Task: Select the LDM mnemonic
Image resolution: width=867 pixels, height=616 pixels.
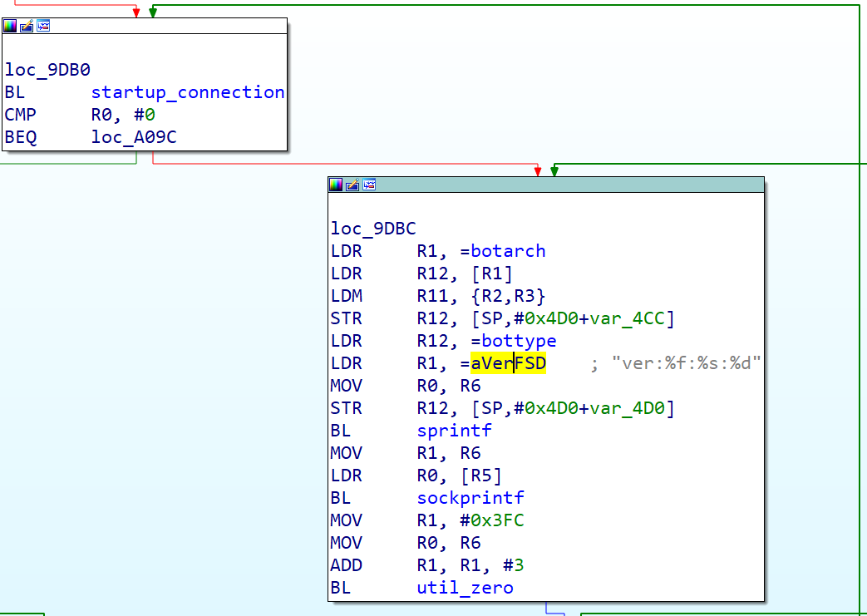Action: (346, 296)
